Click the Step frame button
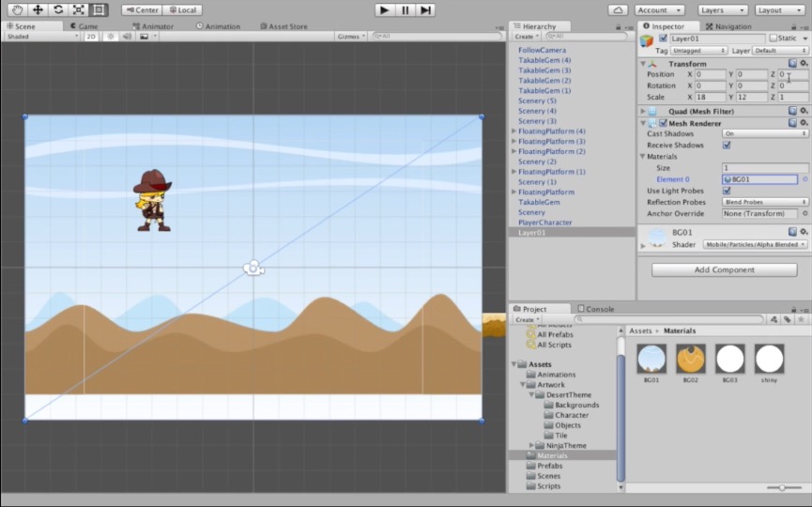 426,9
